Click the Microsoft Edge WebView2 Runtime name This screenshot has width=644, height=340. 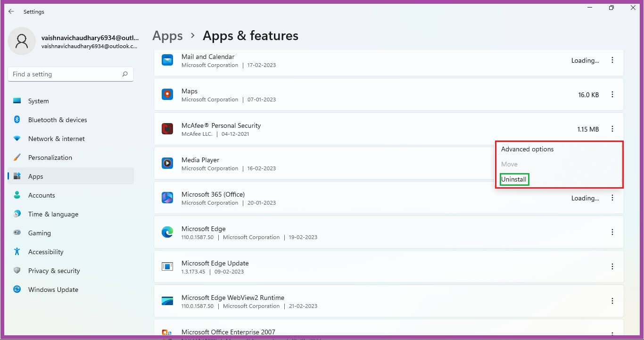coord(233,298)
